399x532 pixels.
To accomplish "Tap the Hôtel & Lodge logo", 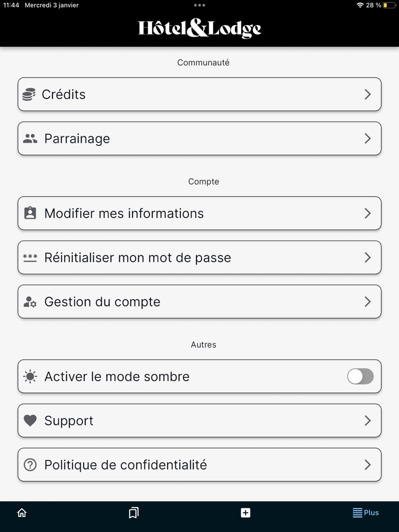I will pyautogui.click(x=199, y=28).
